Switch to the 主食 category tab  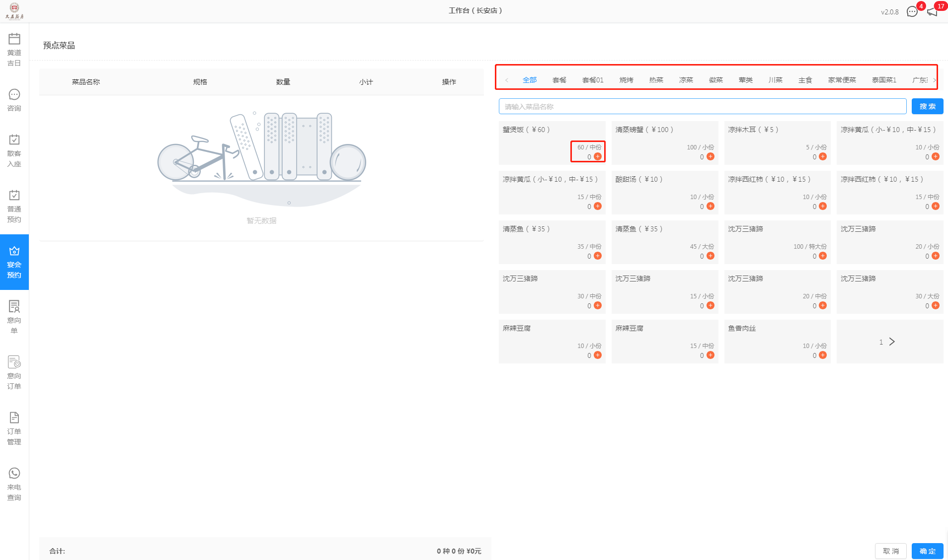(805, 80)
